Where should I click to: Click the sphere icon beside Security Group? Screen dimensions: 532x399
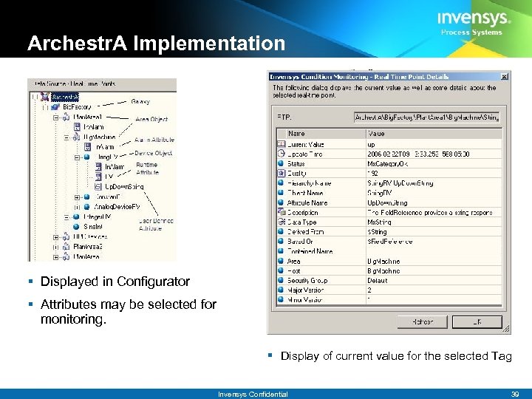[x=281, y=280]
